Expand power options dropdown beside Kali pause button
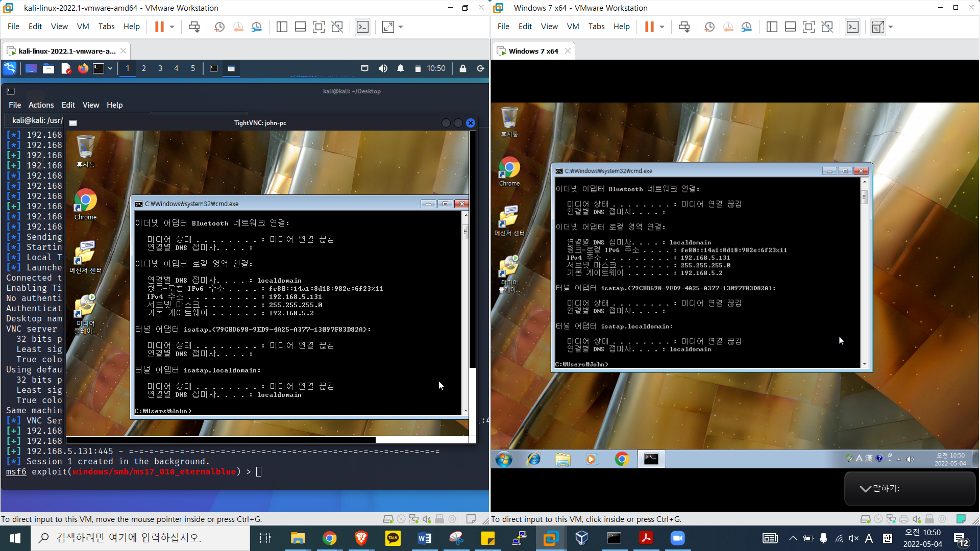The image size is (980, 551). [172, 27]
